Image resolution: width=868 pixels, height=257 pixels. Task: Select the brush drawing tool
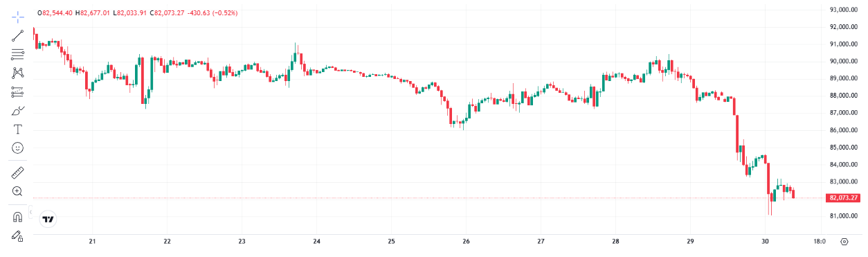click(x=18, y=110)
